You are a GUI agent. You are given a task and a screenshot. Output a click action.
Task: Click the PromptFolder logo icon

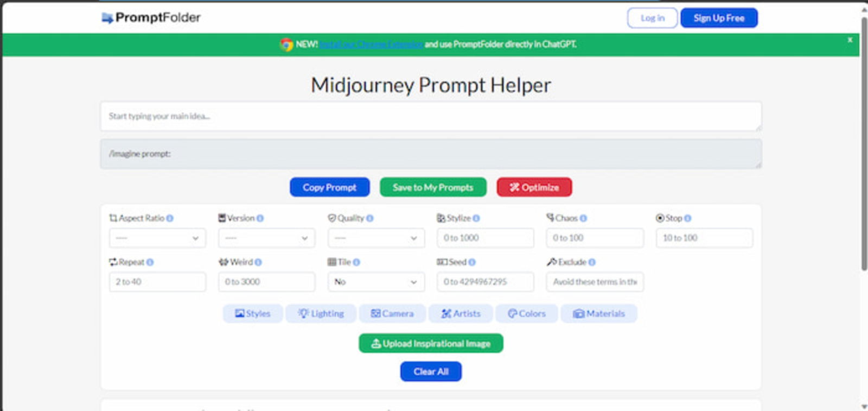[107, 18]
